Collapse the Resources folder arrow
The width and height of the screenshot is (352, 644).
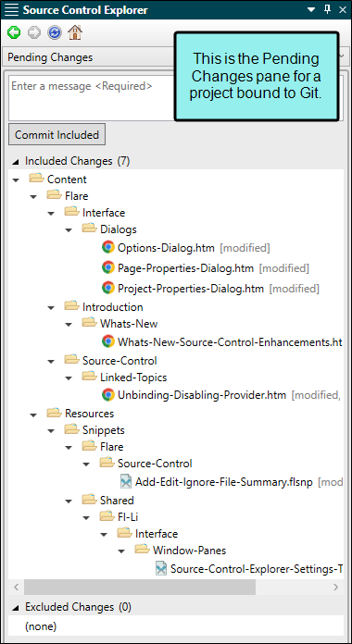coord(33,414)
